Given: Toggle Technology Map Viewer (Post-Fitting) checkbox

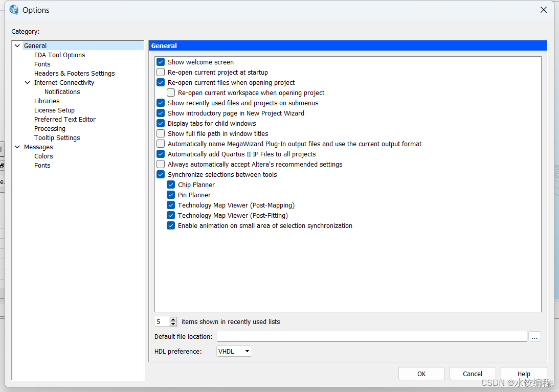Looking at the screenshot, I should click(x=171, y=215).
